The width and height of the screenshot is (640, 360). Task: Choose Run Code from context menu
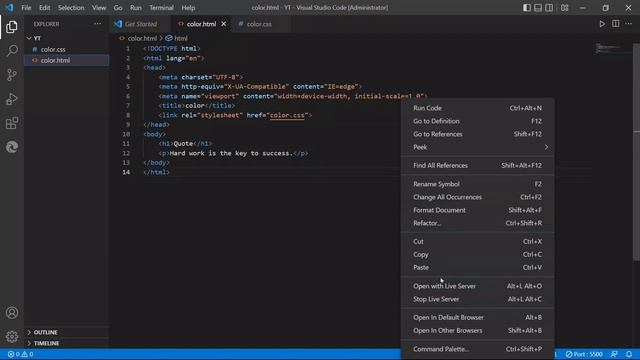pos(477,108)
